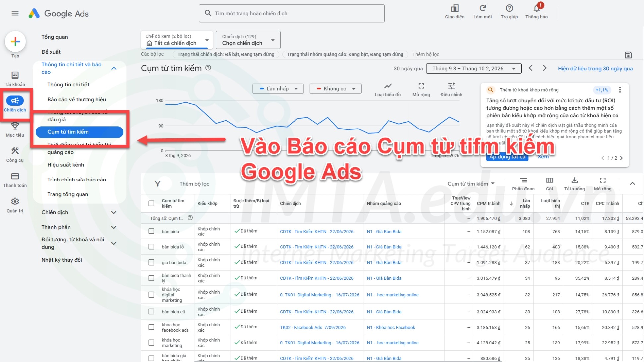644x362 pixels.
Task: Open the hamburger main menu
Action: point(15,13)
